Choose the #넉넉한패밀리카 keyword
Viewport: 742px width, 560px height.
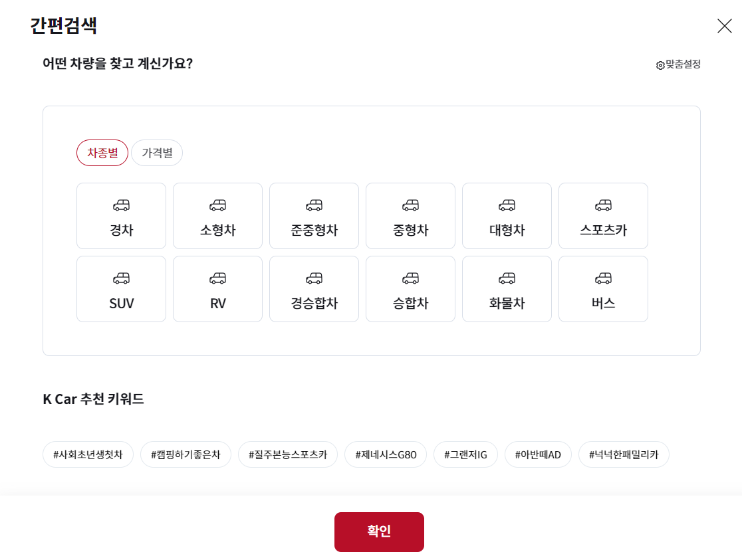click(x=624, y=454)
